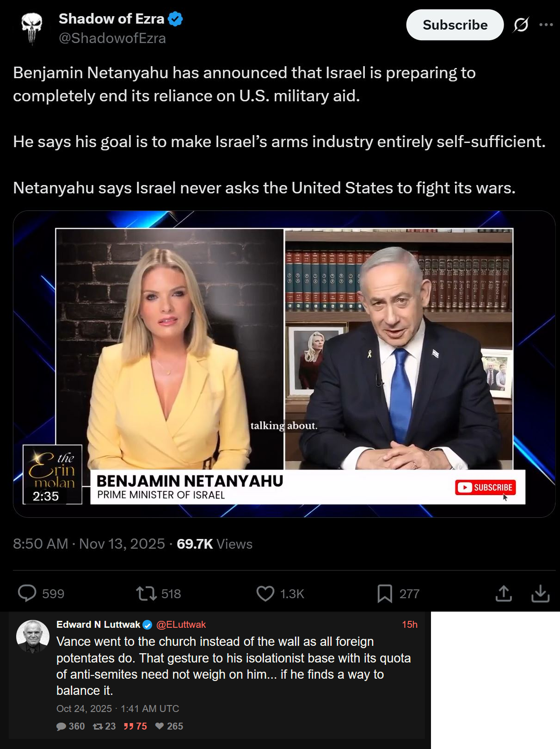The height and width of the screenshot is (749, 560).
Task: Open the @ELuttwak handle link
Action: [181, 625]
